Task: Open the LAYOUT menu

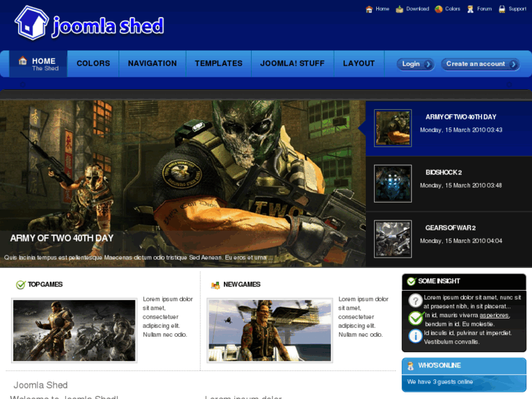Action: click(359, 64)
